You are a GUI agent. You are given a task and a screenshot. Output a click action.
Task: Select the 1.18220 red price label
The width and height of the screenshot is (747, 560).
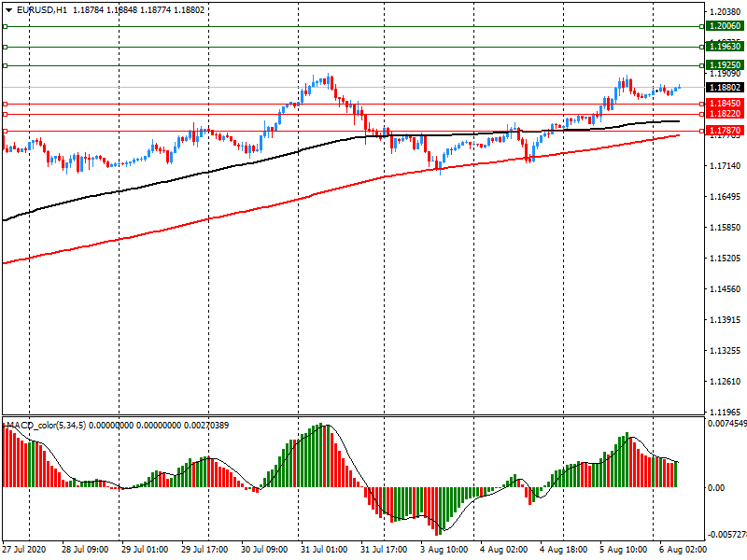pos(725,114)
